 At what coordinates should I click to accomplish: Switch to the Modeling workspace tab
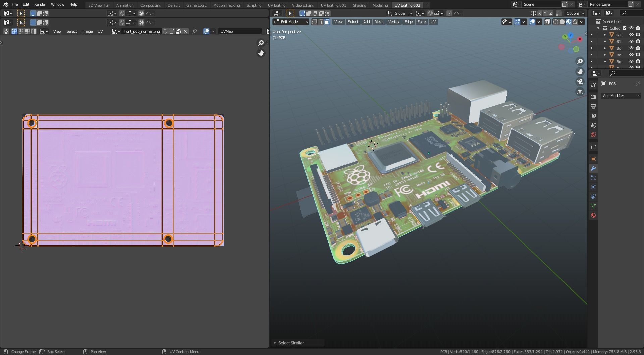(380, 5)
